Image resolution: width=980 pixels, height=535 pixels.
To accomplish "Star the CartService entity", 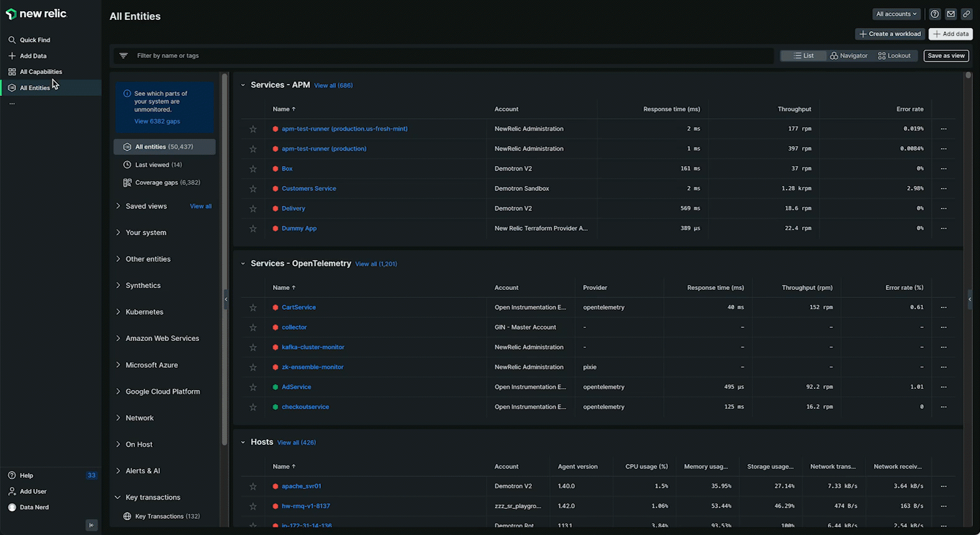I will click(253, 307).
